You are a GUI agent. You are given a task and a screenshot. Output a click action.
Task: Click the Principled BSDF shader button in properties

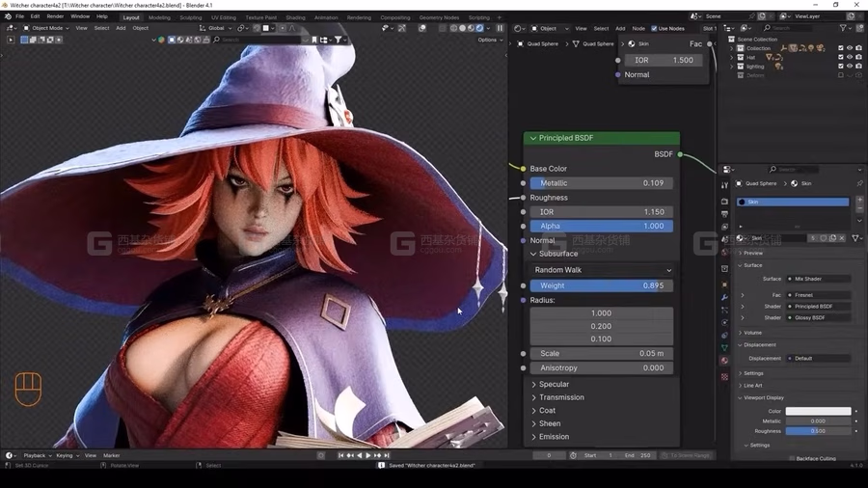(x=818, y=307)
